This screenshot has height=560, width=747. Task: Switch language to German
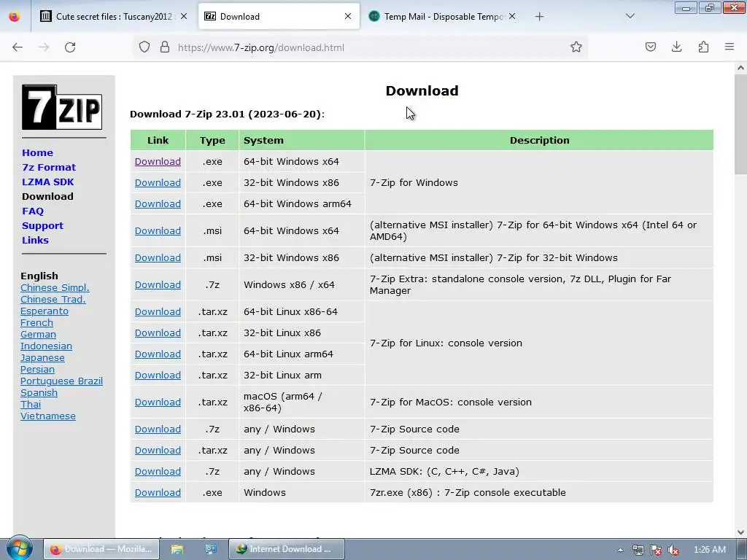click(x=38, y=335)
